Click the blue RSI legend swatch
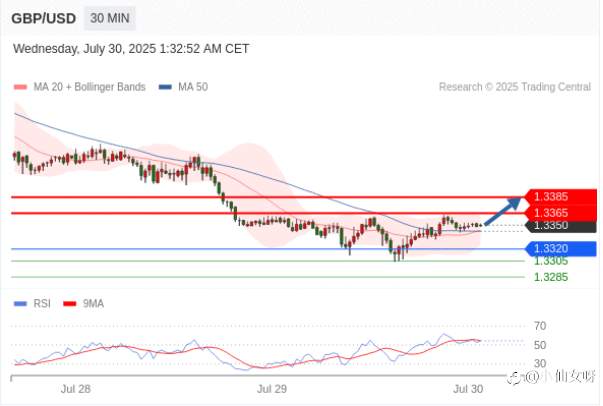The width and height of the screenshot is (603, 406). coord(20,304)
